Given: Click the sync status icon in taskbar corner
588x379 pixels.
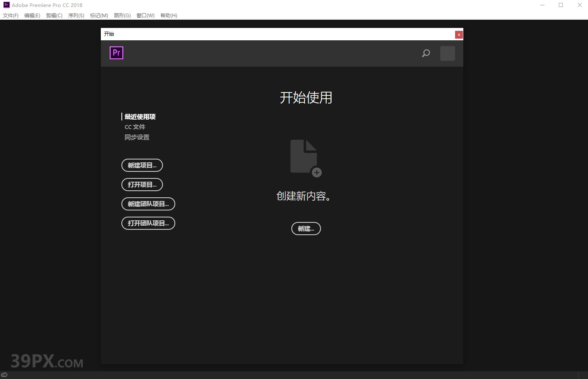Looking at the screenshot, I should 5,374.
